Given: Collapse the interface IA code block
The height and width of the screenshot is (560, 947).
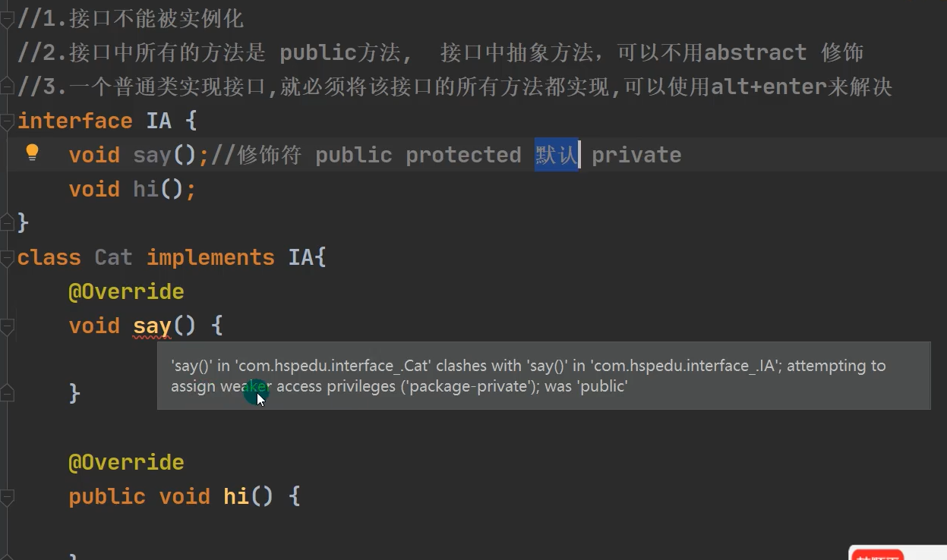Looking at the screenshot, I should [x=7, y=121].
